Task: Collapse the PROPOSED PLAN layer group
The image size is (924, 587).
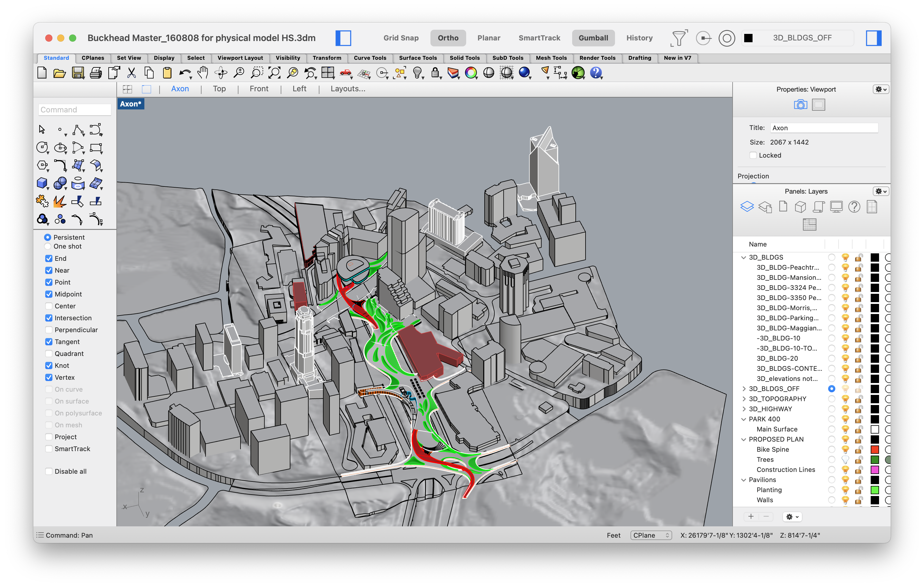Action: pyautogui.click(x=744, y=440)
